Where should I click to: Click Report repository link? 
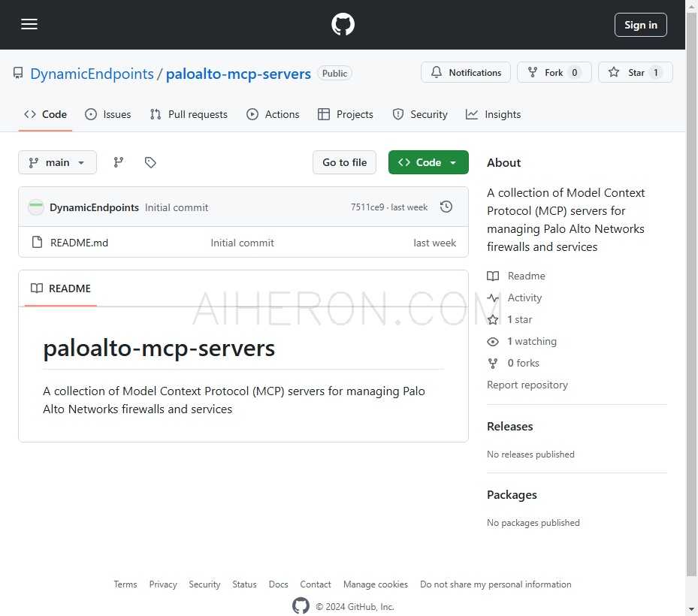527,385
